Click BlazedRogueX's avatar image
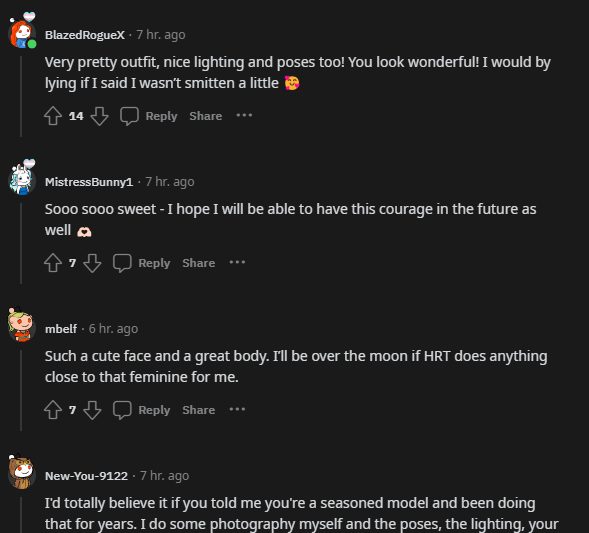The image size is (589, 533). point(22,33)
